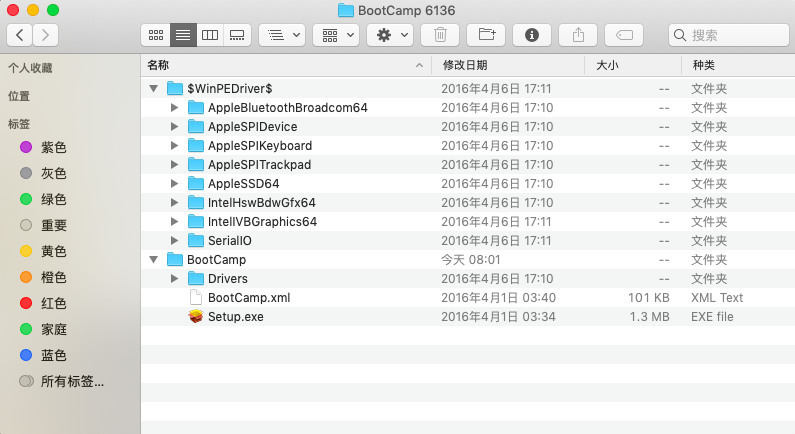Click the edit tags toolbar icon

(624, 35)
